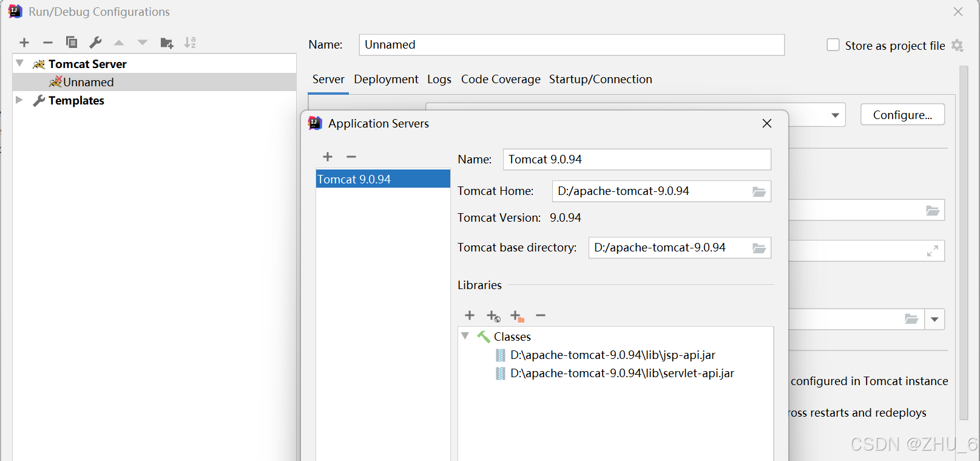This screenshot has width=980, height=461.
Task: Open the Code Coverage tab
Action: 501,79
